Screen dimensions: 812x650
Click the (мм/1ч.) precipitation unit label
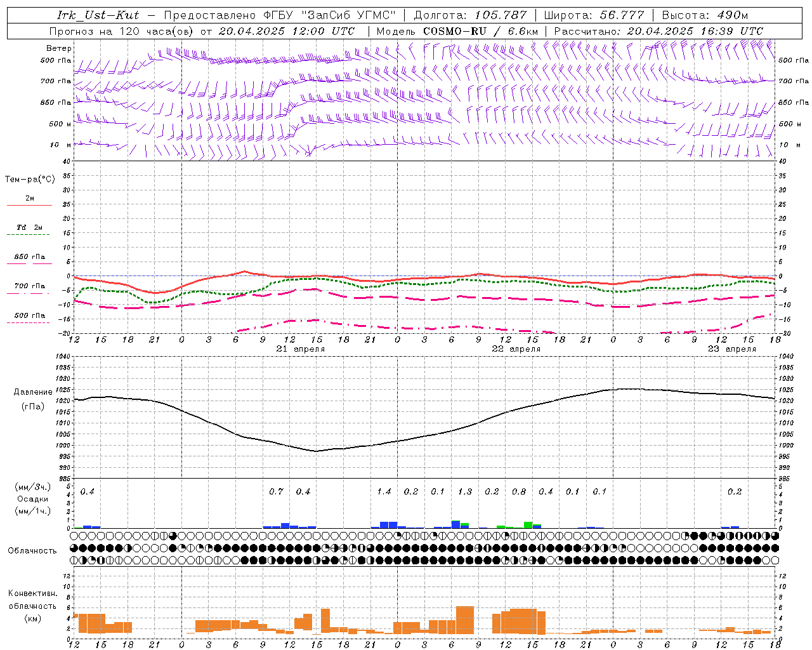click(33, 511)
